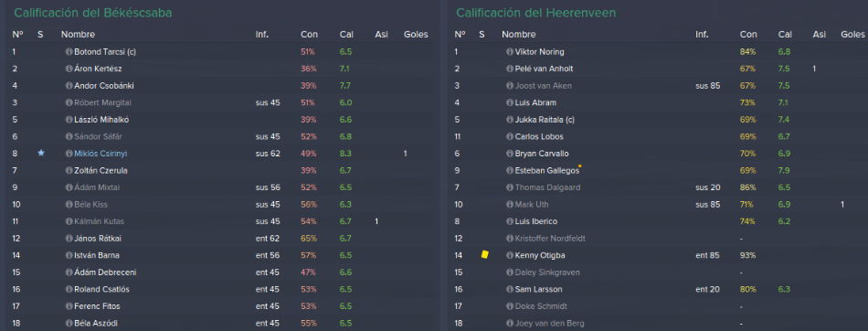
Task: Click the star icon for Miklós Csirinyi
Action: (x=41, y=153)
